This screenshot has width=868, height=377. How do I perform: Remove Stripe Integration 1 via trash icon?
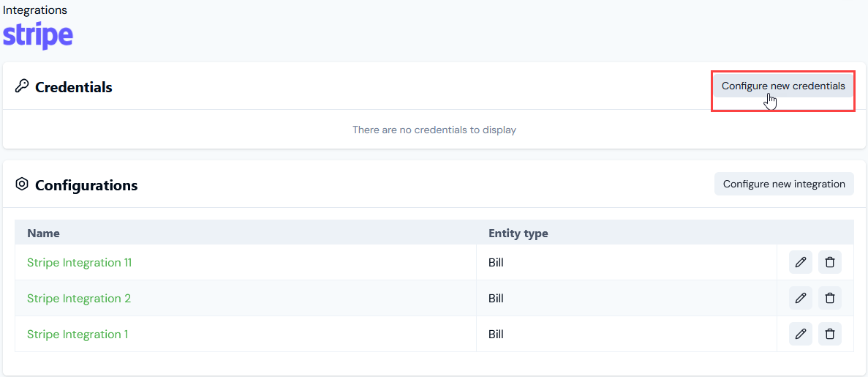click(x=830, y=334)
